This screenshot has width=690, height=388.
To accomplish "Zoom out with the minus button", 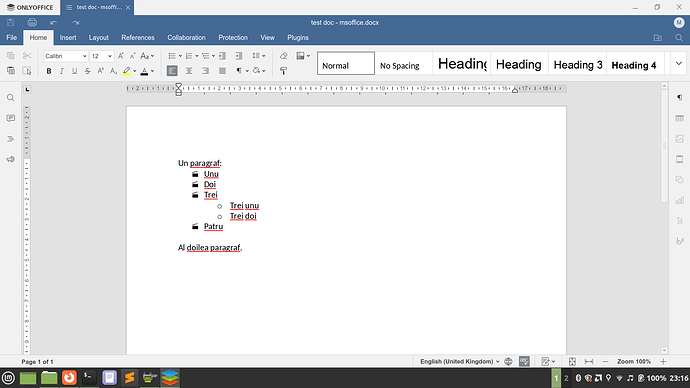I will pyautogui.click(x=606, y=362).
